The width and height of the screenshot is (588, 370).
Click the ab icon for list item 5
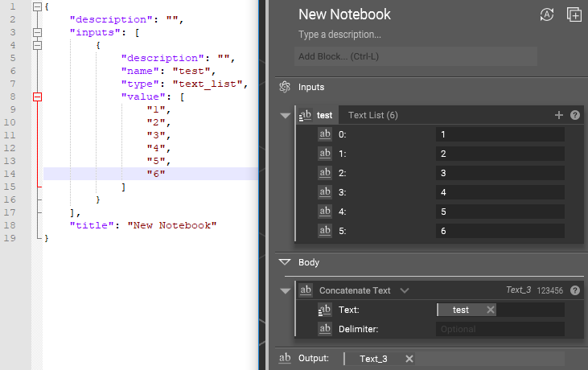325,231
